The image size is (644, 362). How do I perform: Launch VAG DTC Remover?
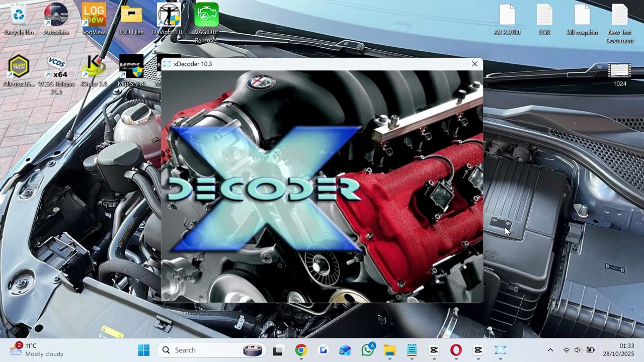click(x=206, y=23)
